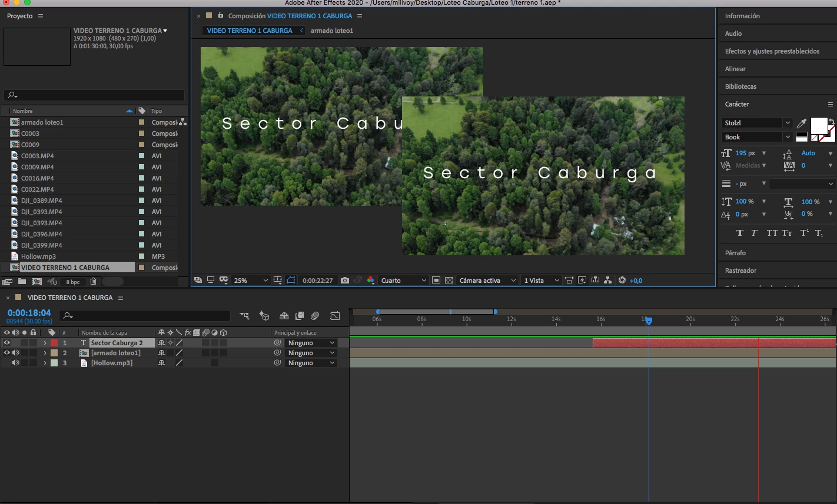The height and width of the screenshot is (504, 837).
Task: Swap fill and stroke colors arrow
Action: (x=831, y=122)
